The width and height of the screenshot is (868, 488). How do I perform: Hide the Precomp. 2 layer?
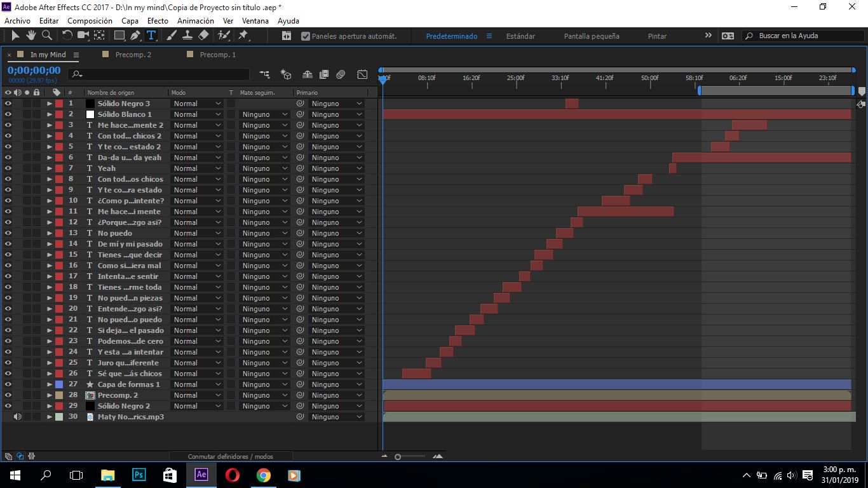pos(8,395)
